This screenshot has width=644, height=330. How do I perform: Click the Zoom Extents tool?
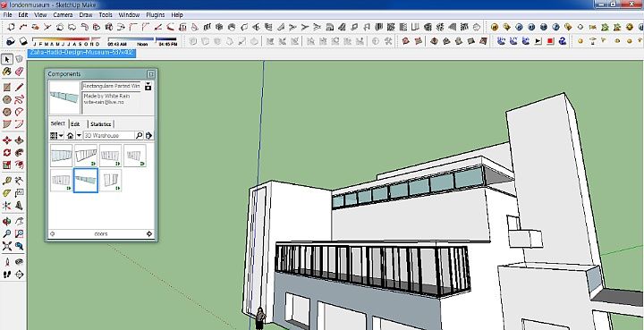coord(7,246)
